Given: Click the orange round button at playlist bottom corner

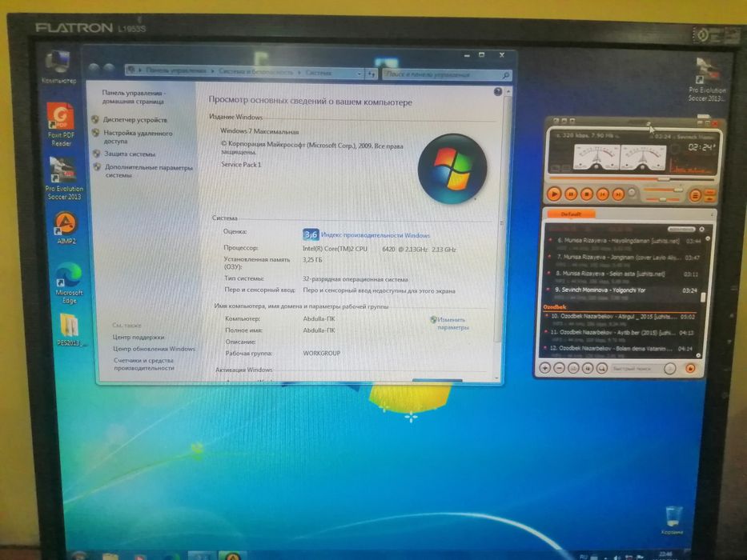Looking at the screenshot, I should point(689,369).
